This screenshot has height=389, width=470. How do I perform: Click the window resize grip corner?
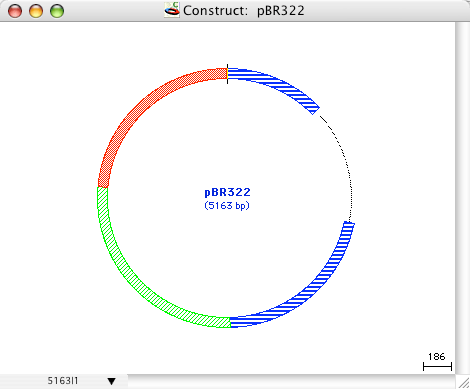pyautogui.click(x=463, y=382)
